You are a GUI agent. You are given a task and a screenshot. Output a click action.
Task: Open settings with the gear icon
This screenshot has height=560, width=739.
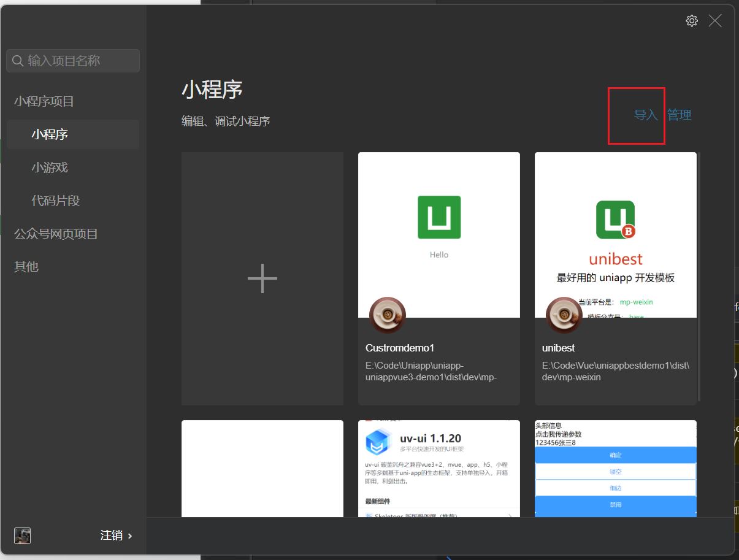692,21
